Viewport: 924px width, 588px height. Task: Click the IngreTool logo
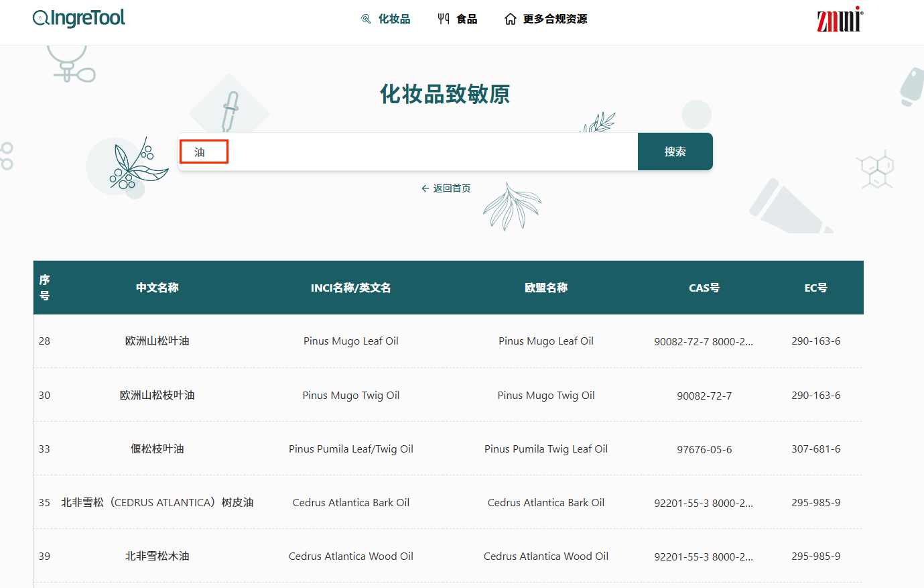[x=79, y=18]
